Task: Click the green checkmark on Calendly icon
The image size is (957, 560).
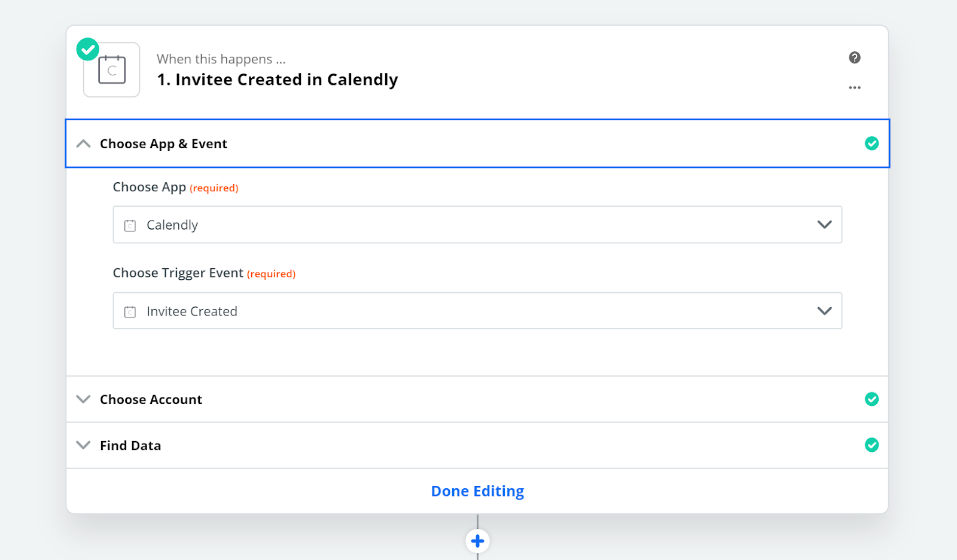Action: click(x=88, y=50)
